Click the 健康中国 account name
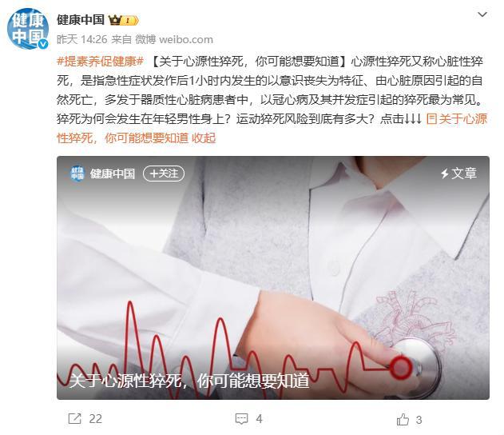504x435 pixels. (x=81, y=20)
